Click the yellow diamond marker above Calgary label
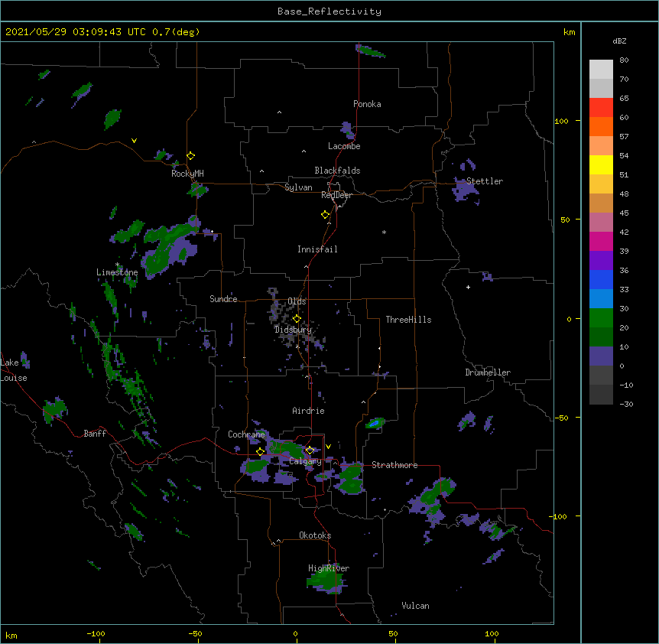659x644 pixels. (x=310, y=450)
